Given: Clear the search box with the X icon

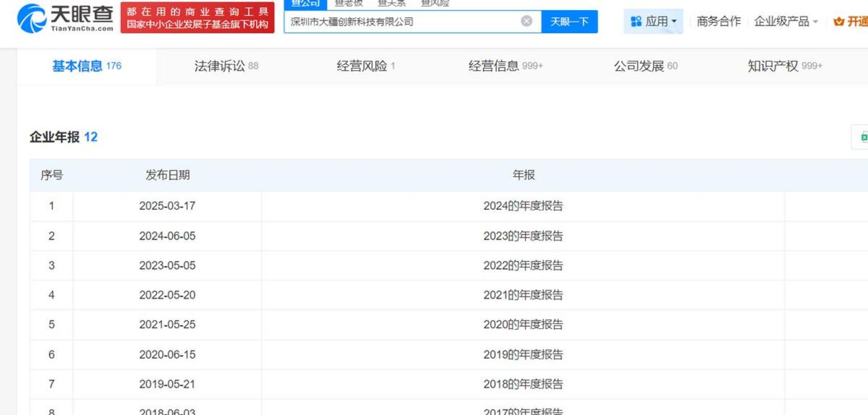Looking at the screenshot, I should pos(526,21).
